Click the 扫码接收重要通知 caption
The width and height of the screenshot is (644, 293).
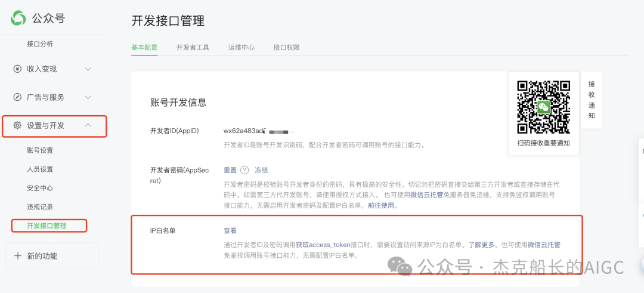pyautogui.click(x=543, y=143)
